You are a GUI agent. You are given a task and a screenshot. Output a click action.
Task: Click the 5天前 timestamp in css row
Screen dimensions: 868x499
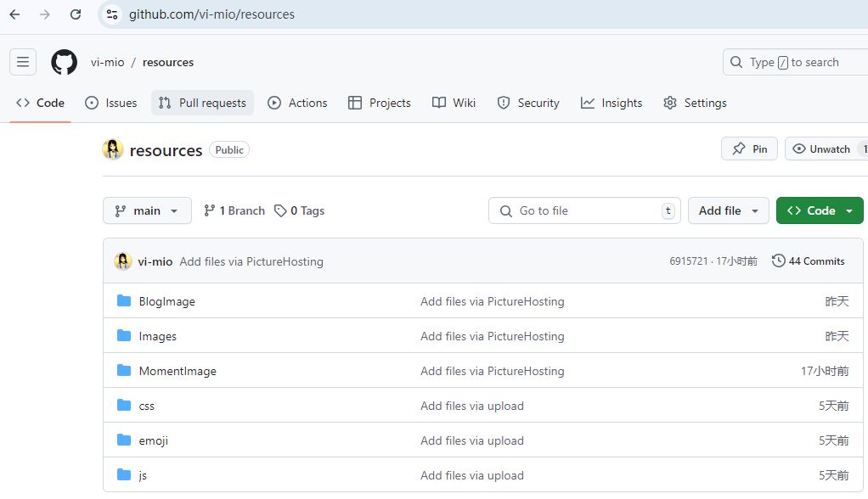[834, 406]
